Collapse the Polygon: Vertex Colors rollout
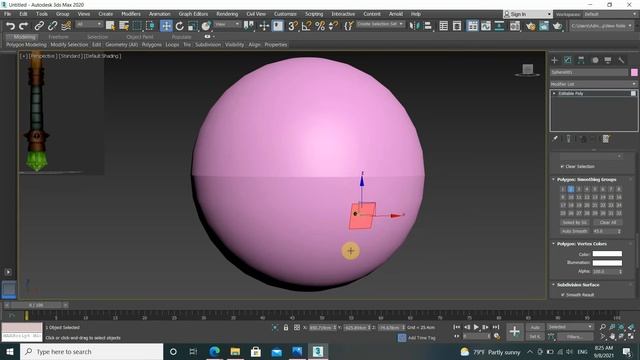640x360 pixels. 582,244
